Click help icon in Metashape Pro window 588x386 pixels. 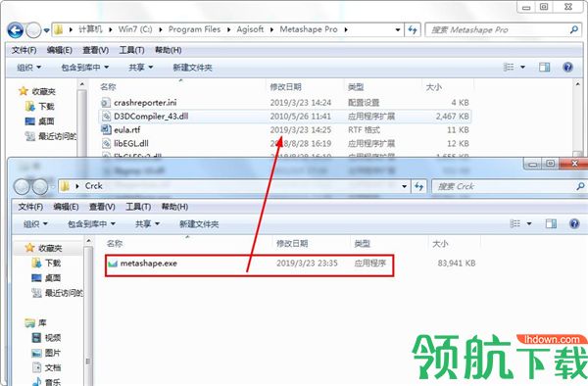tap(567, 67)
